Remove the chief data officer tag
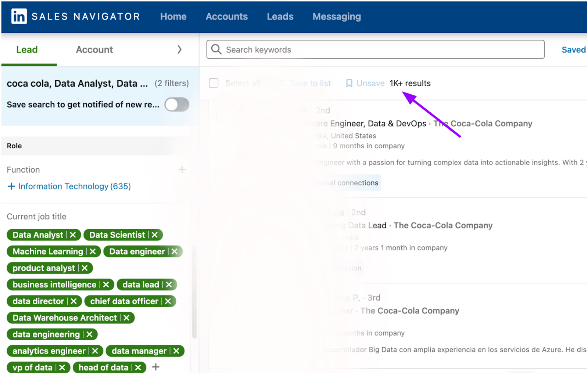 tap(168, 301)
